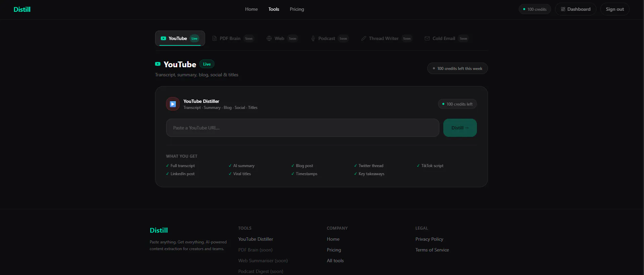Click the Distill logo in the footer
This screenshot has width=644, height=275.
pos(159,230)
